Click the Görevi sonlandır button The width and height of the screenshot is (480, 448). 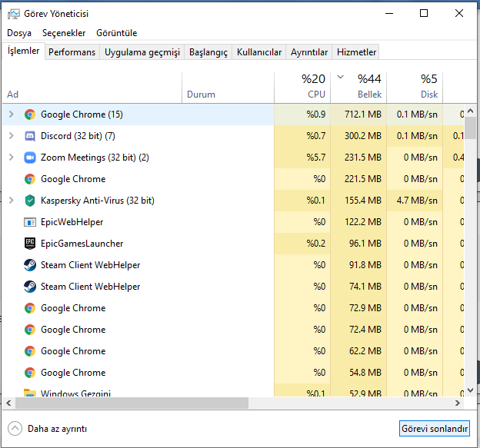[435, 429]
